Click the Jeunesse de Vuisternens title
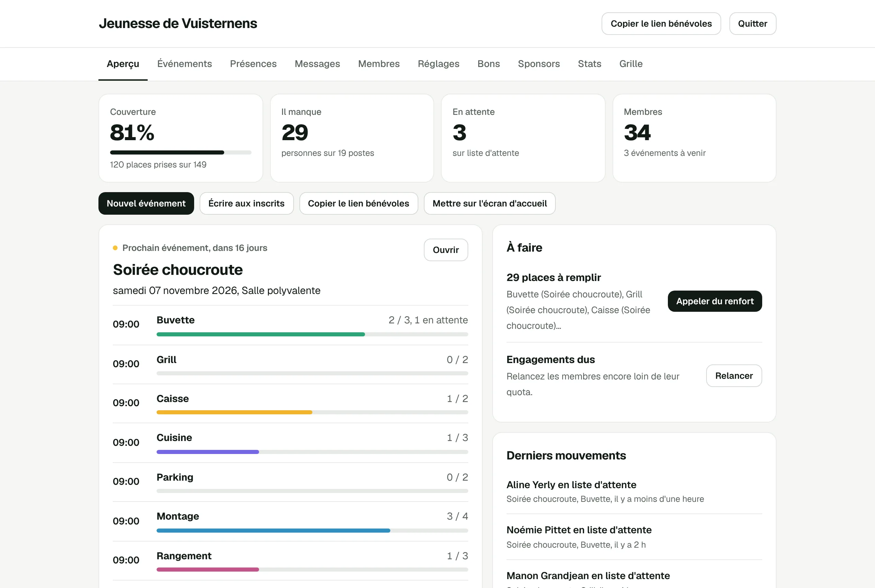The image size is (875, 588). pyautogui.click(x=178, y=24)
